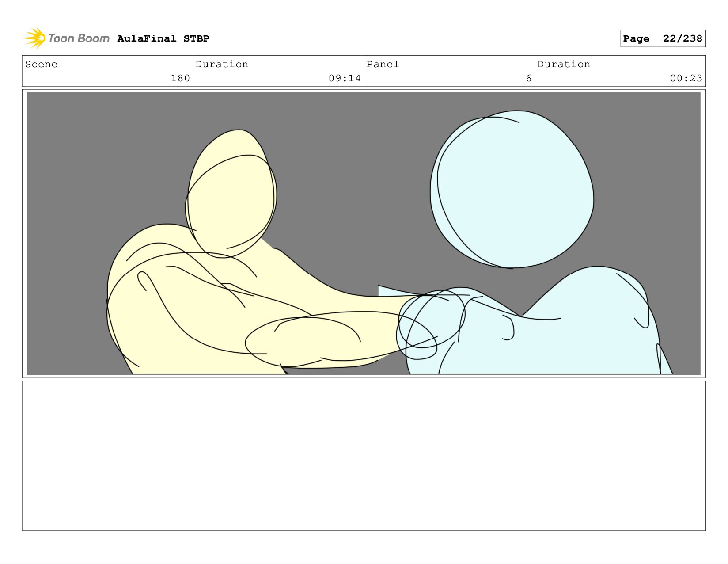Click the scene duration value '09:14'
The image size is (728, 564).
[345, 78]
